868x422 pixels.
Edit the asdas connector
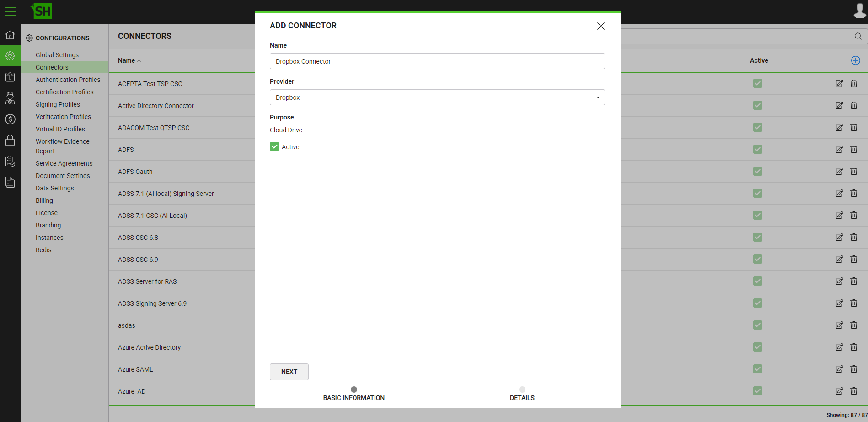[839, 325]
